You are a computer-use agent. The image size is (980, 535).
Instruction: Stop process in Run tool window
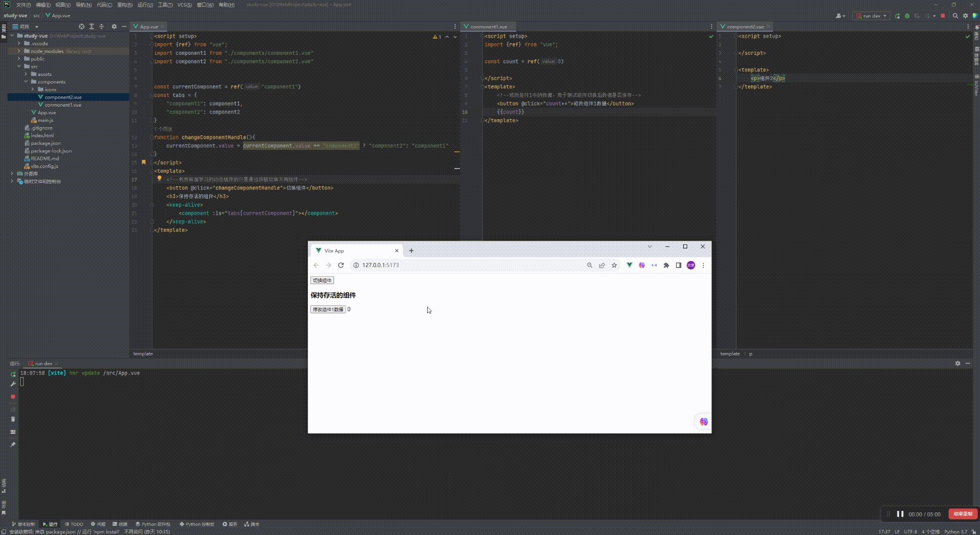pyautogui.click(x=13, y=397)
